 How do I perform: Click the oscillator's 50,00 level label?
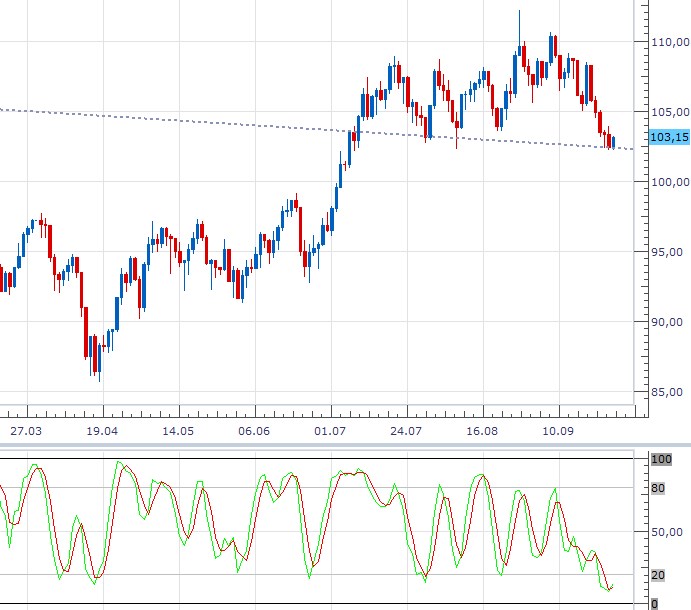pyautogui.click(x=667, y=532)
